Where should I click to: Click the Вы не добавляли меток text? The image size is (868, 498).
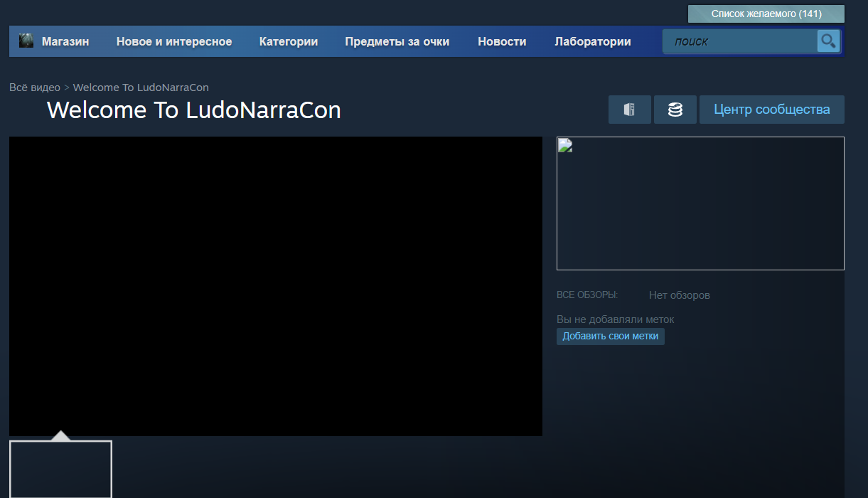616,319
